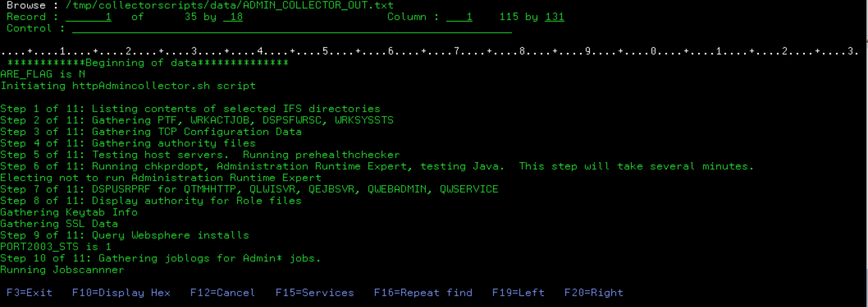Viewport: 868px width, 307px height.
Task: Activate F16=Repeat find
Action: [423, 293]
